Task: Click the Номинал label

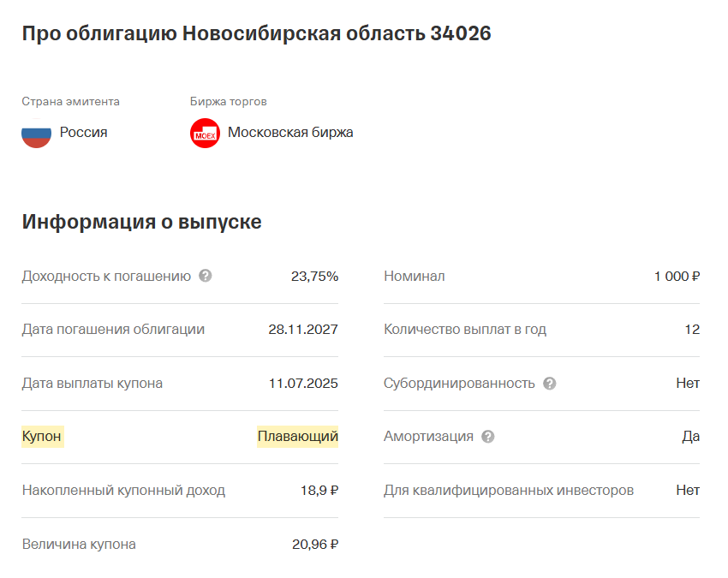Action: pos(415,277)
